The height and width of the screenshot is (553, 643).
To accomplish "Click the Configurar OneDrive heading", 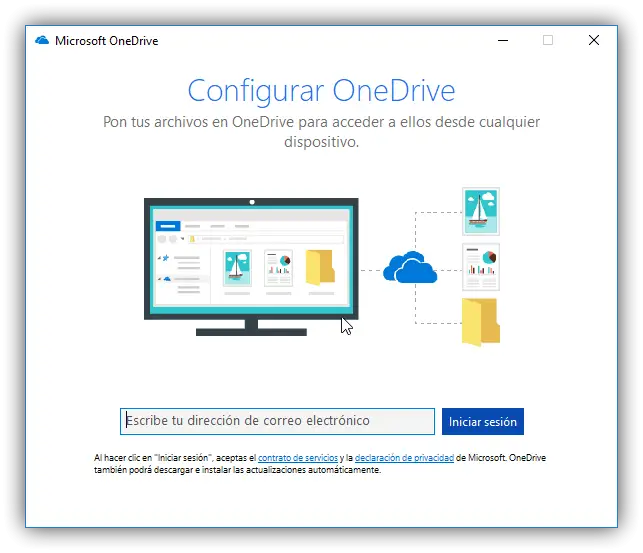I will [322, 91].
